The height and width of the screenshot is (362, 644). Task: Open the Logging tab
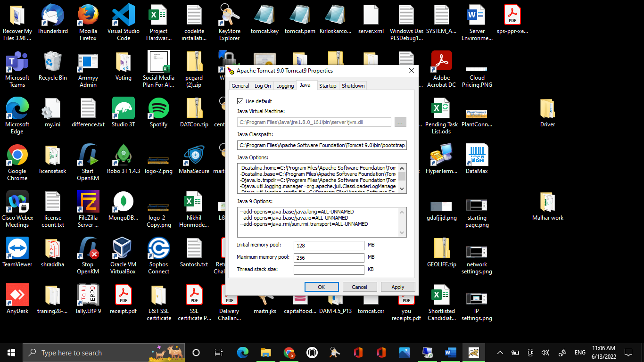click(285, 86)
